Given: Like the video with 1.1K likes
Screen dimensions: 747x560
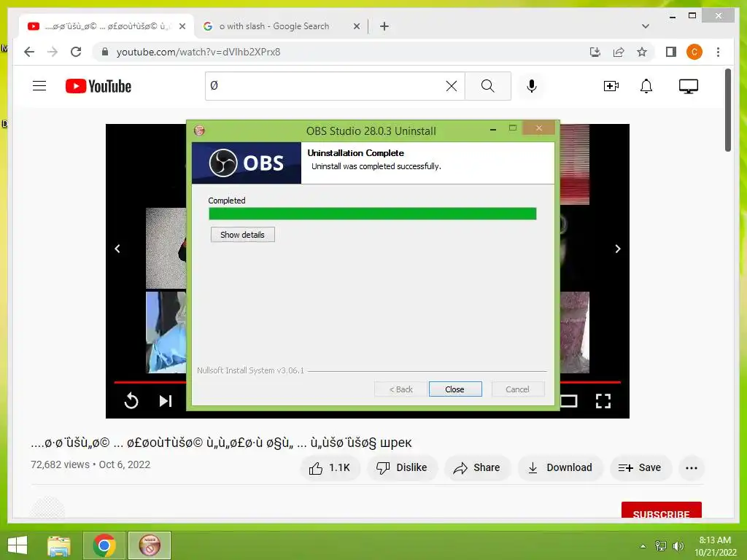Looking at the screenshot, I should [330, 467].
